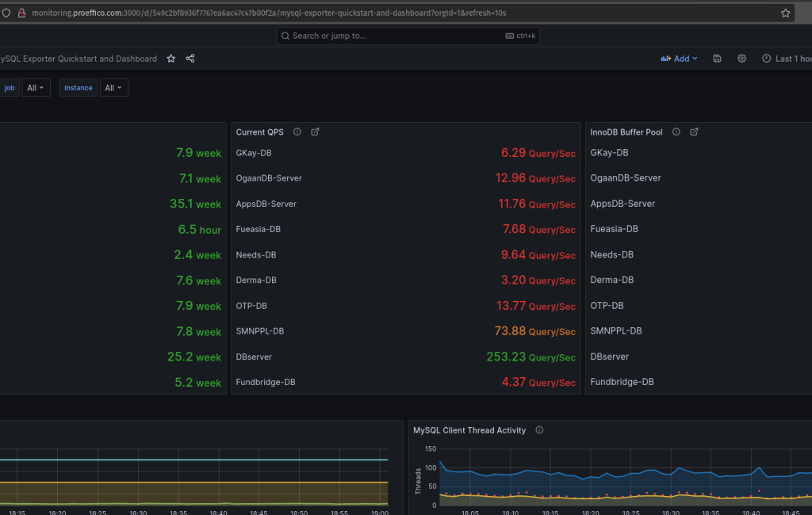Screen dimensions: 812x515
Task: Open Current QPS panel external link icon
Action: 315,132
